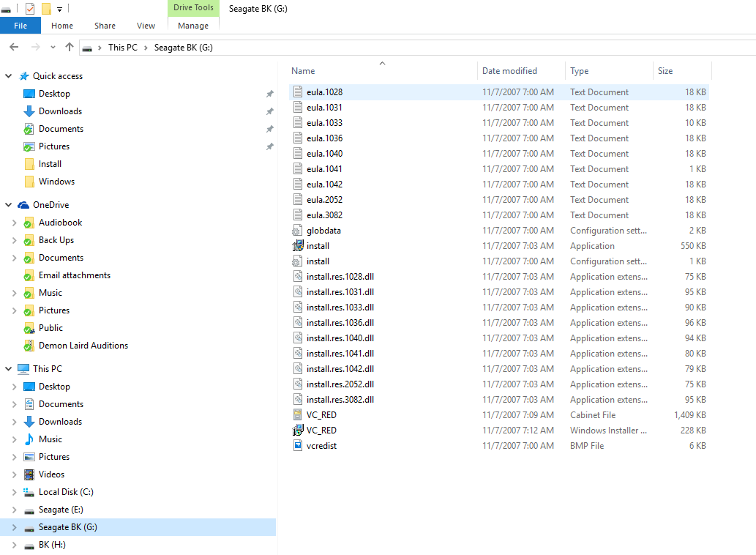Select the globdata configuration settings icon
756x555 pixels.
coord(297,231)
